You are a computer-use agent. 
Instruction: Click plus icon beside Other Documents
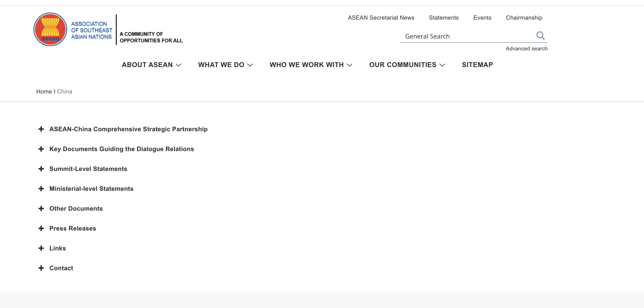coord(41,208)
